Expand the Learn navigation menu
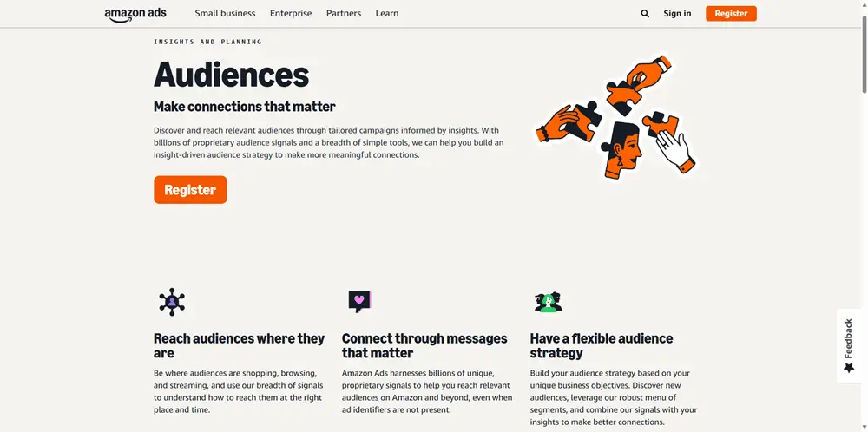Viewport: 868px width, 432px height. [387, 14]
